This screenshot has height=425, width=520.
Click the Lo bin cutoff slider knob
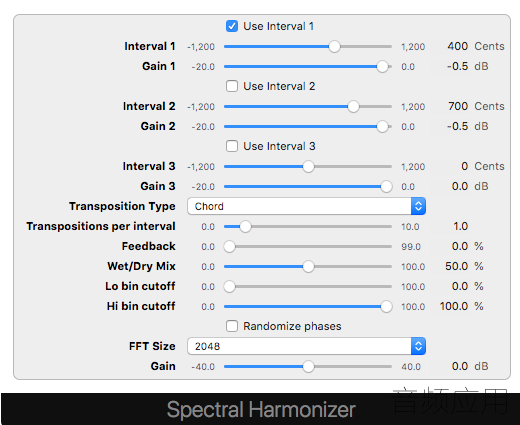pyautogui.click(x=229, y=287)
